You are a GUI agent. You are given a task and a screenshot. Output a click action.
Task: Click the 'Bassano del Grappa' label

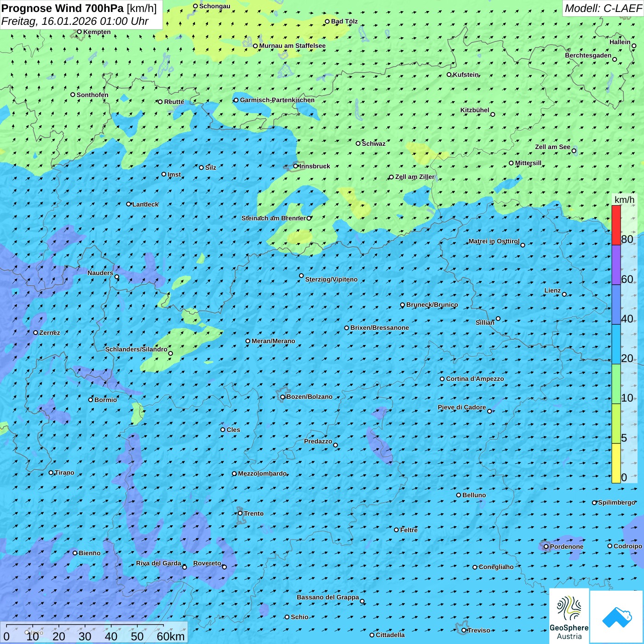click(328, 597)
